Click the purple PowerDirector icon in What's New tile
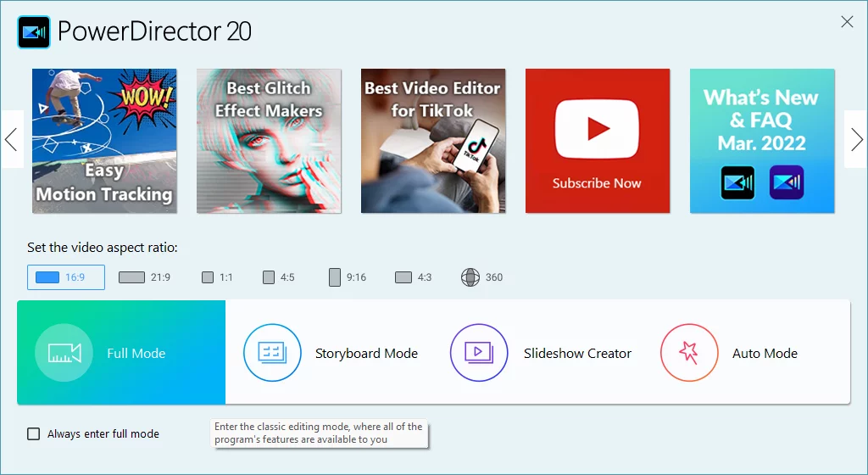Screen dimensions: 868x475 point(787,182)
